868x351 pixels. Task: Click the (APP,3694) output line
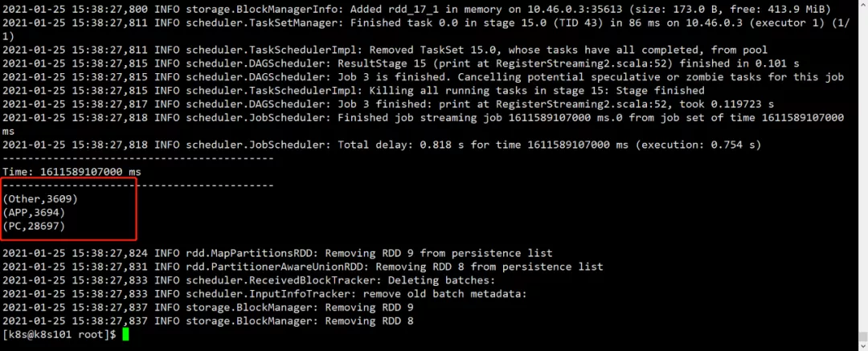(34, 212)
